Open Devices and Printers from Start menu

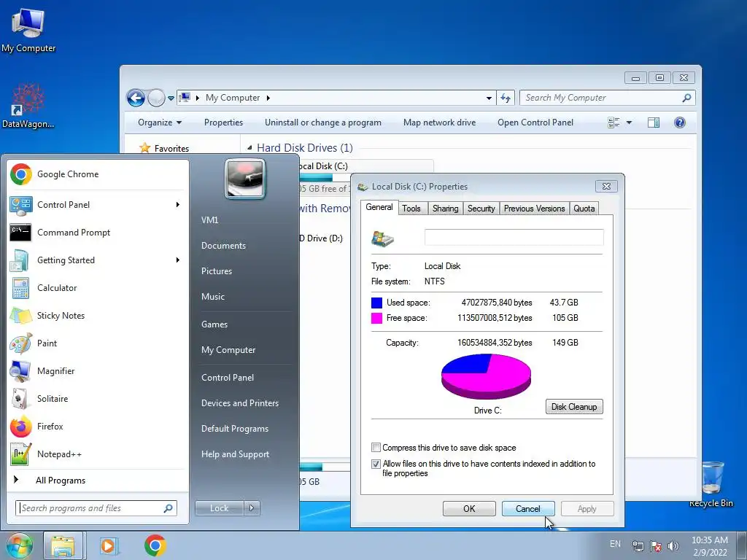click(x=239, y=403)
